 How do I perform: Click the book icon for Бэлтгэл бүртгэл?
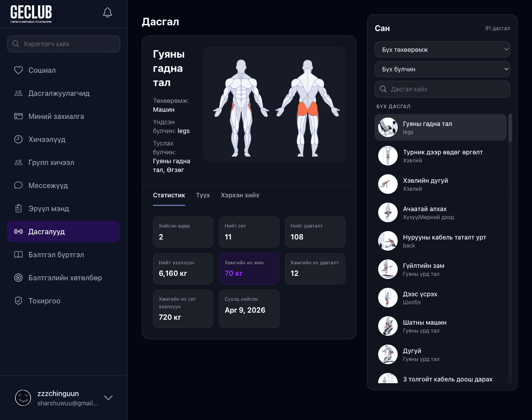(x=18, y=255)
